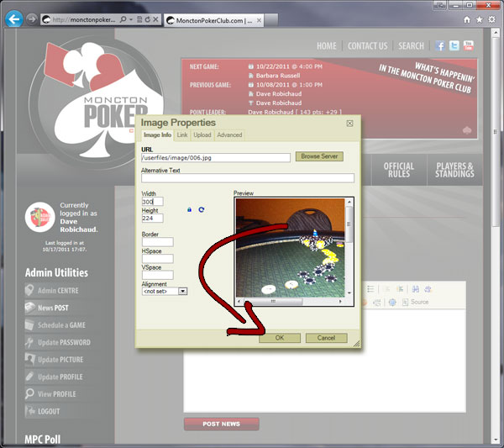
Task: Click Cancel in Image Properties dialog
Action: (326, 338)
